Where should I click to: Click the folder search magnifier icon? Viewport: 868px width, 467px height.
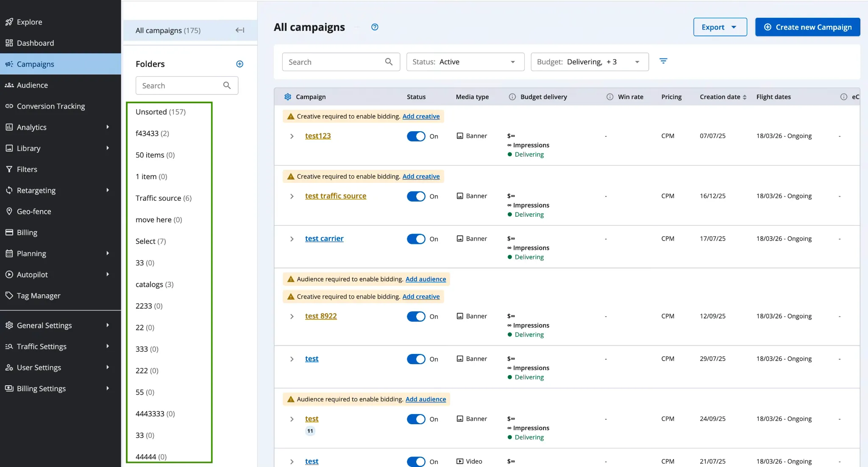point(227,86)
